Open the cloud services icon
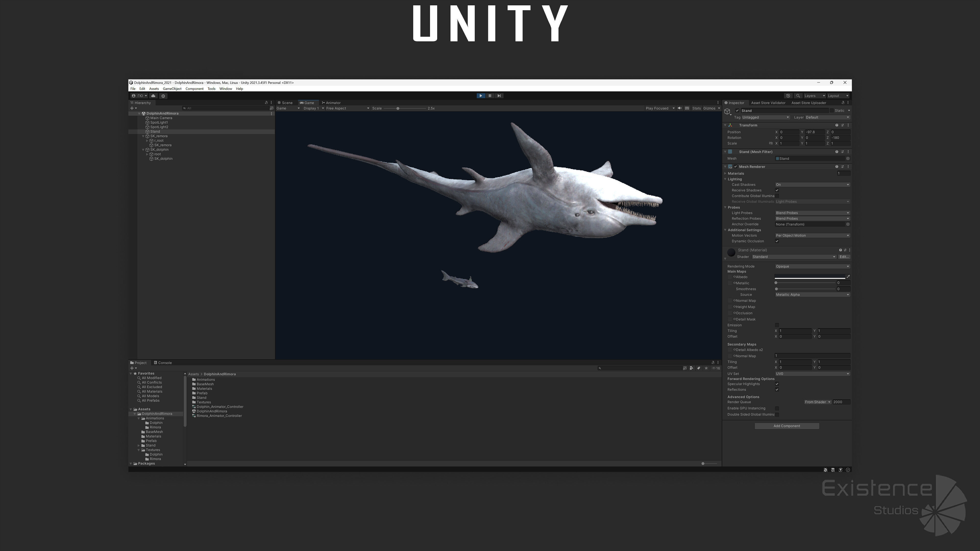The image size is (980, 551). pyautogui.click(x=153, y=96)
